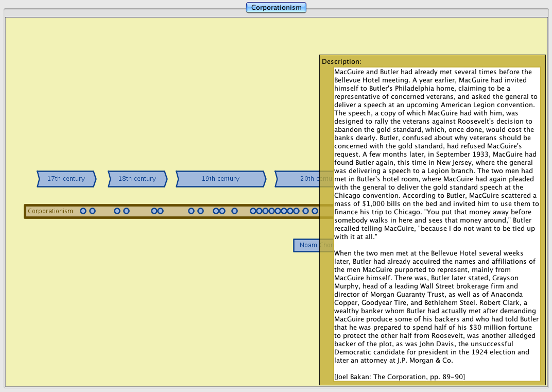Select the 19th century period arrow
Viewport: 552px width, 392px height.
[x=220, y=179]
